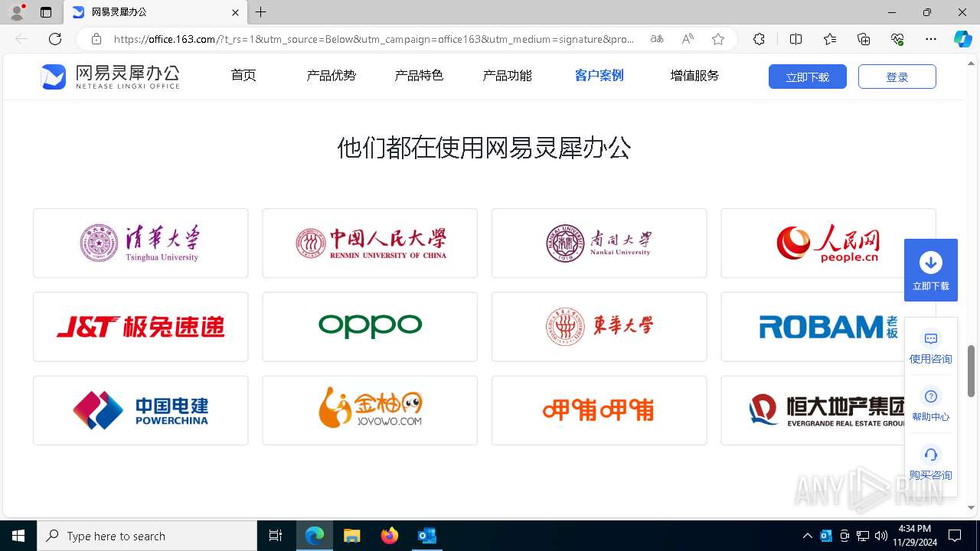The height and width of the screenshot is (551, 980).
Task: Click the taskbar search box
Action: pyautogui.click(x=147, y=536)
